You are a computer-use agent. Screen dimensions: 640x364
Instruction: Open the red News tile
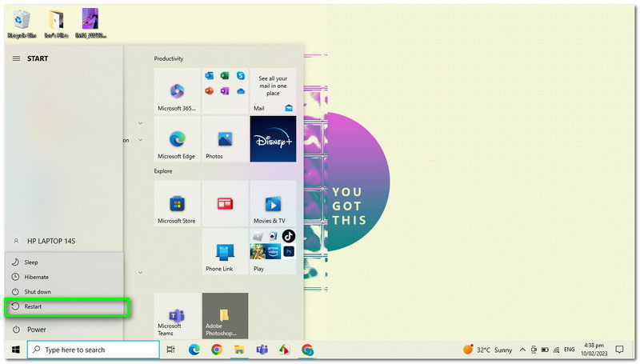pos(225,203)
